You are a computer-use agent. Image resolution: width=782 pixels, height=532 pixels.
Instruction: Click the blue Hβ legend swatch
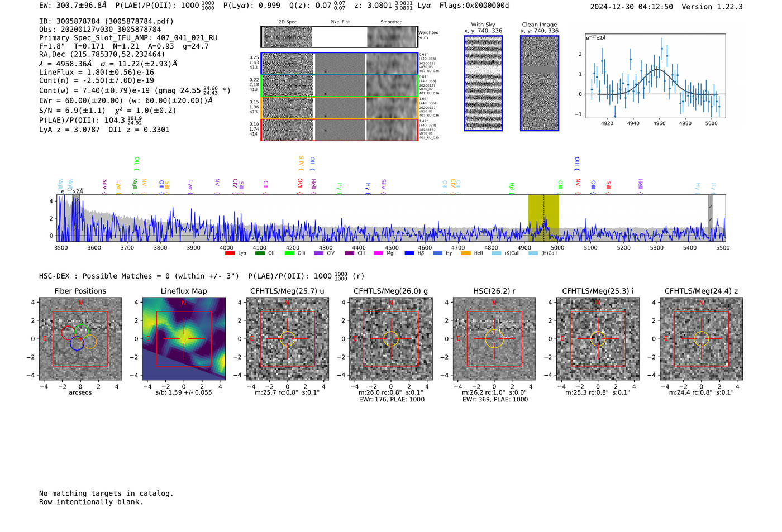[x=409, y=253]
